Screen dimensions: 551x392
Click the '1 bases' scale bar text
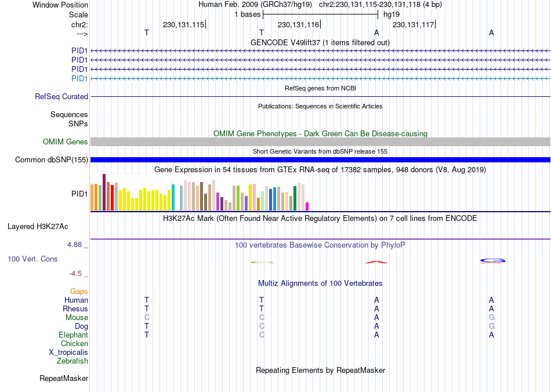pyautogui.click(x=248, y=14)
